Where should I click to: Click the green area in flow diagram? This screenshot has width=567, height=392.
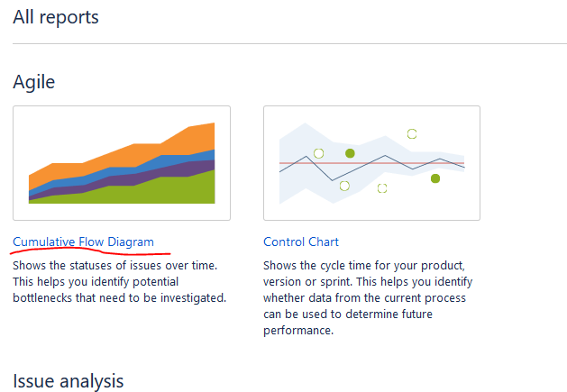pos(163,191)
